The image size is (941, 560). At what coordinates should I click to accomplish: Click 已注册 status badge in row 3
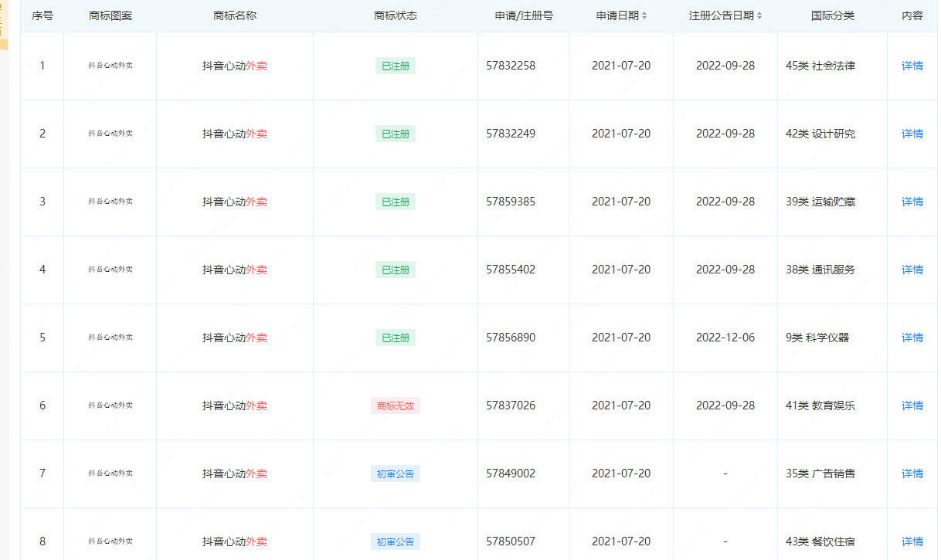[x=396, y=202]
